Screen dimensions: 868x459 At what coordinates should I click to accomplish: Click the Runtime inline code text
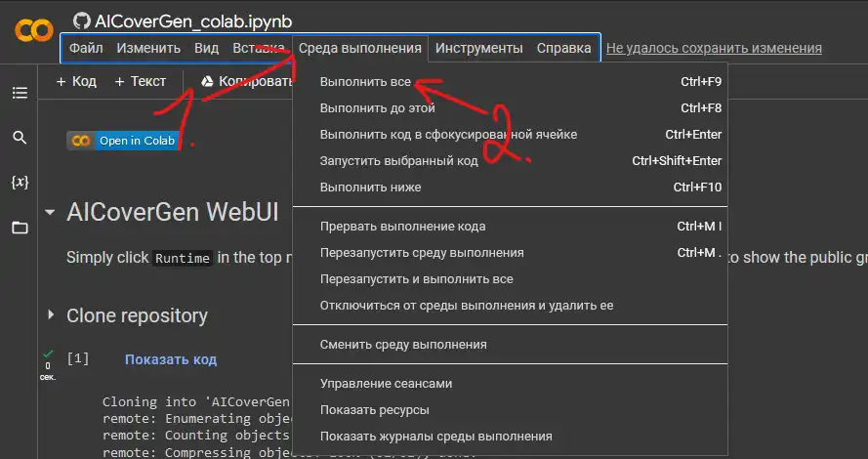(183, 258)
